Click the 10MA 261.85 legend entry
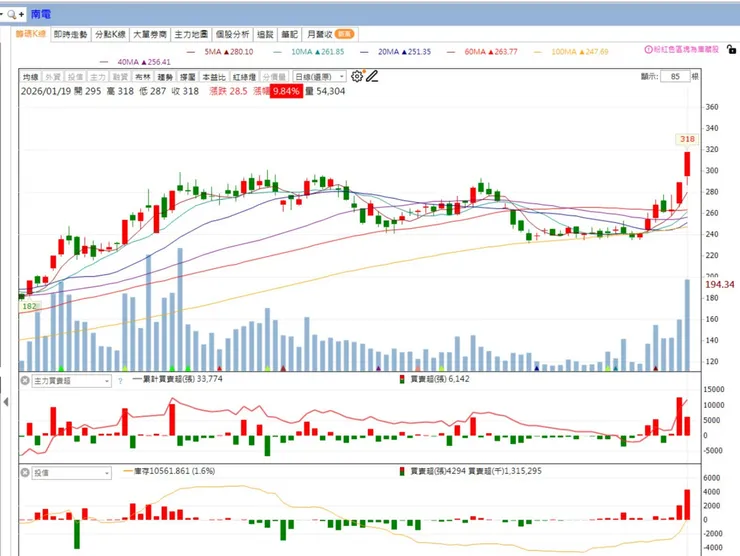 pyautogui.click(x=310, y=51)
